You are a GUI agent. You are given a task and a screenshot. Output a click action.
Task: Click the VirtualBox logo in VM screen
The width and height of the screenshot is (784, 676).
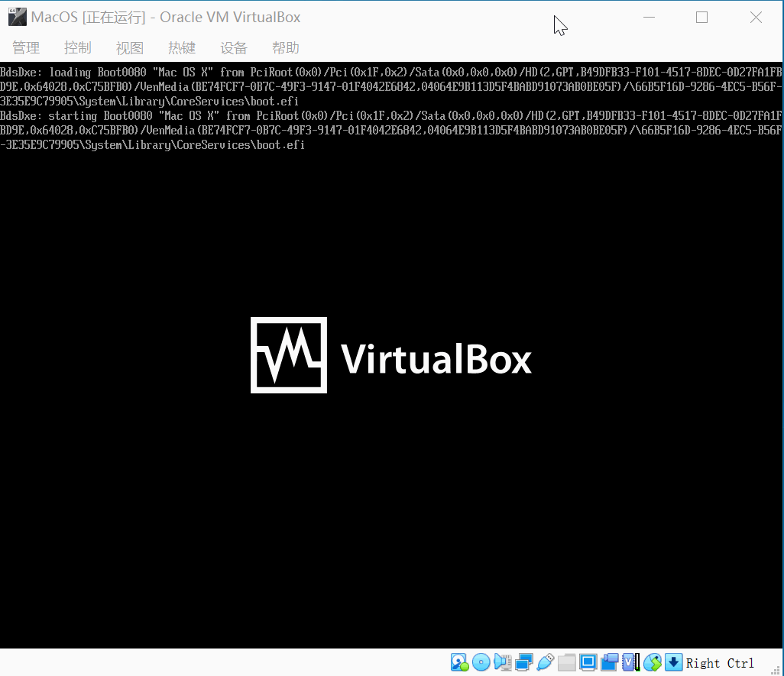[x=391, y=355]
